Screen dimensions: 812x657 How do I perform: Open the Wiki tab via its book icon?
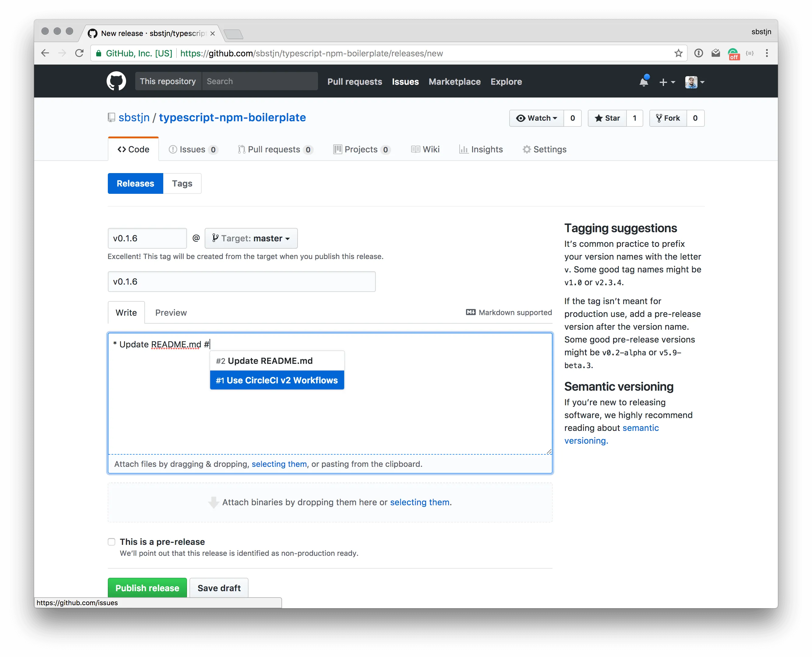416,149
